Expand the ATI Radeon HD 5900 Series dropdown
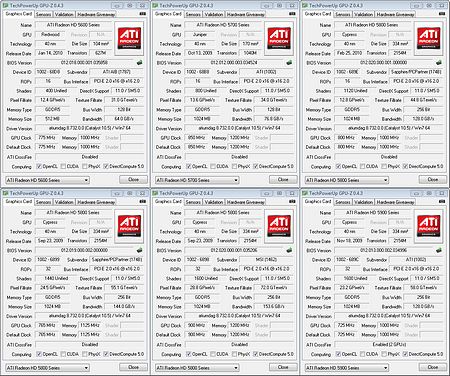This screenshot has height=376, width=450. tap(347, 368)
